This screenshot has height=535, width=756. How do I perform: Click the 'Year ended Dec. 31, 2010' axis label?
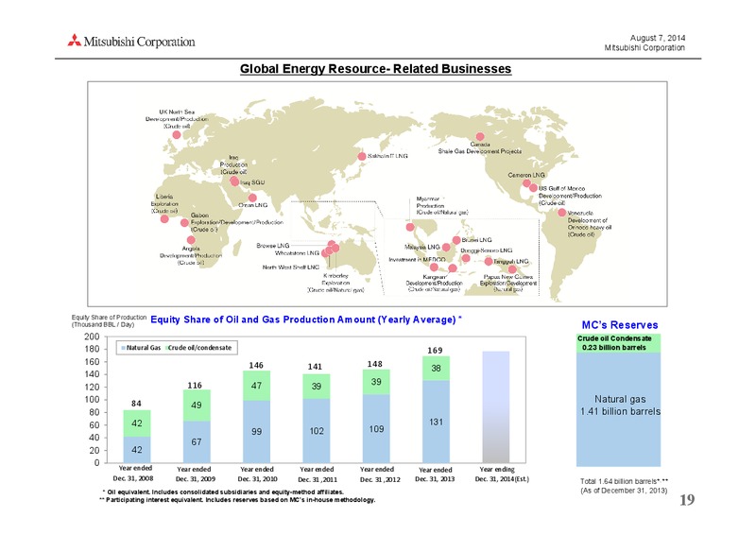tap(257, 474)
